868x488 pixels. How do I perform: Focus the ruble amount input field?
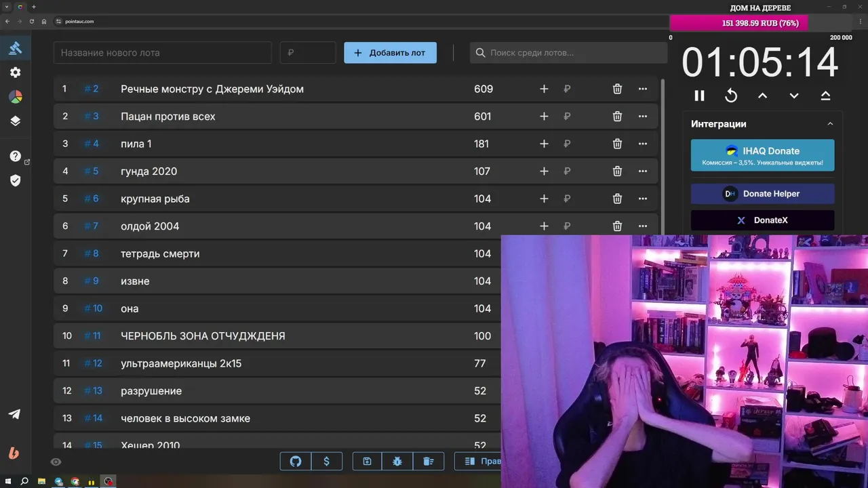(308, 53)
